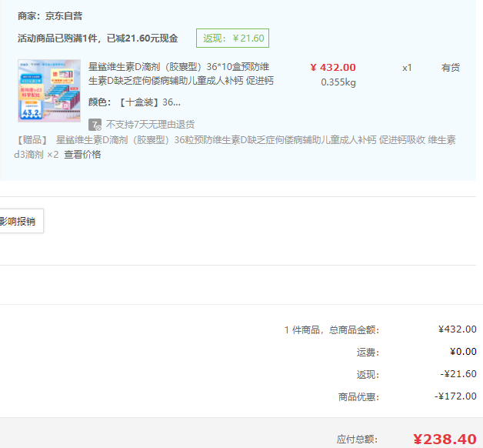Select the 颜色: 【十盒装】36... option text
Image resolution: width=483 pixels, height=448 pixels.
pyautogui.click(x=135, y=102)
